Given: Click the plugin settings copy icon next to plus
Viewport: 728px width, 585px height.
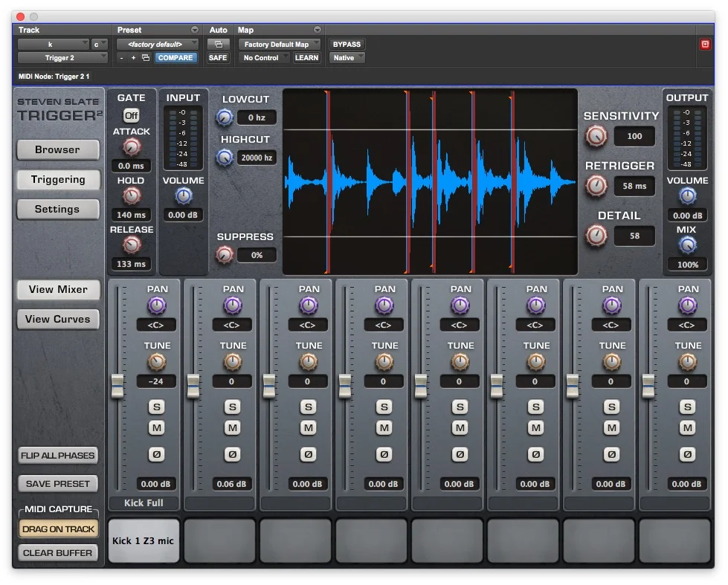Looking at the screenshot, I should [146, 57].
